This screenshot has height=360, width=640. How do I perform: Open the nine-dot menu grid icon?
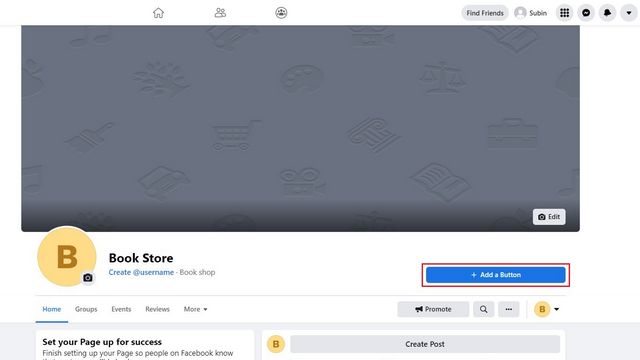tap(564, 13)
